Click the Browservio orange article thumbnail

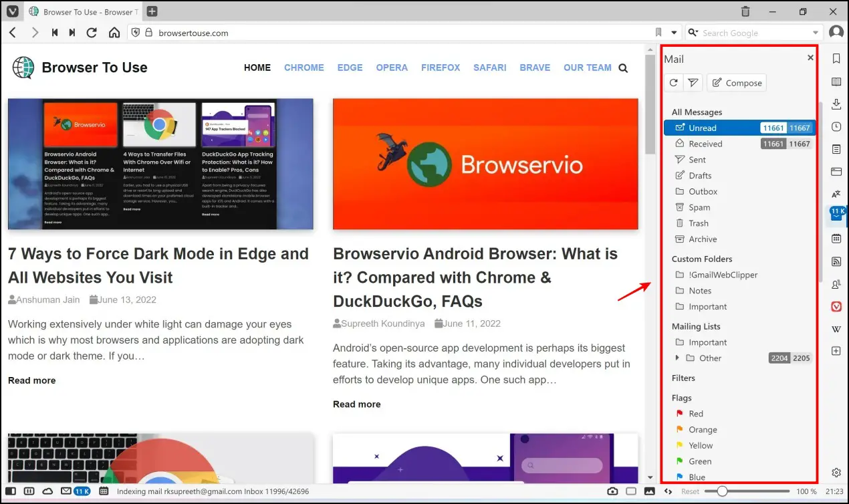tap(485, 164)
